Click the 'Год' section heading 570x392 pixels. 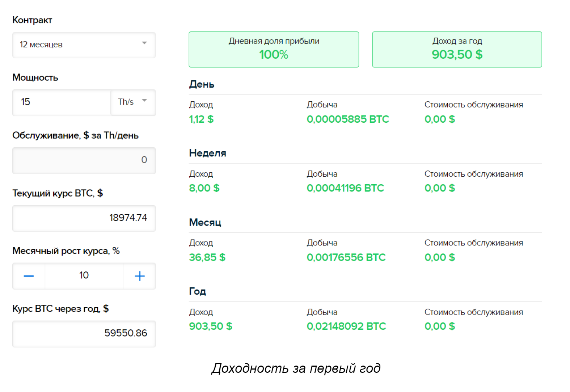click(197, 291)
